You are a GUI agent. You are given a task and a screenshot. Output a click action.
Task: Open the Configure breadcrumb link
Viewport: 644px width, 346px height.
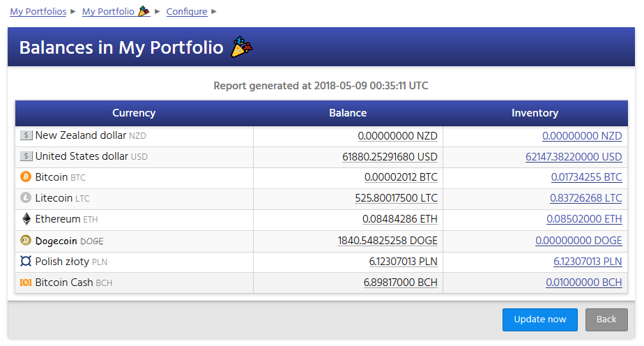tap(187, 12)
